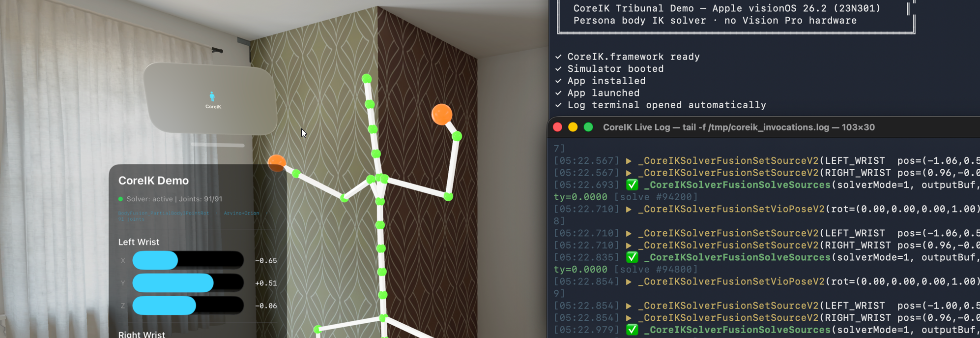
Task: Click the topmost green head joint of the skeleton
Action: tap(367, 79)
